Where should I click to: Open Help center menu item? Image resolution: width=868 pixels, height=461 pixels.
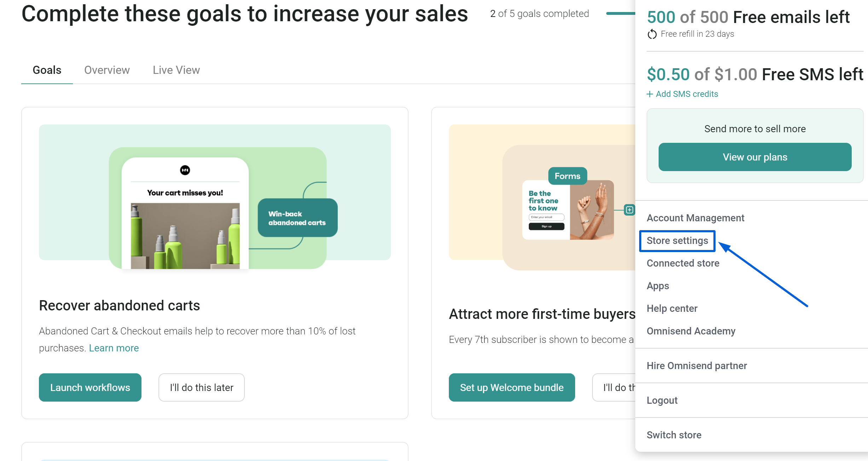pos(672,309)
